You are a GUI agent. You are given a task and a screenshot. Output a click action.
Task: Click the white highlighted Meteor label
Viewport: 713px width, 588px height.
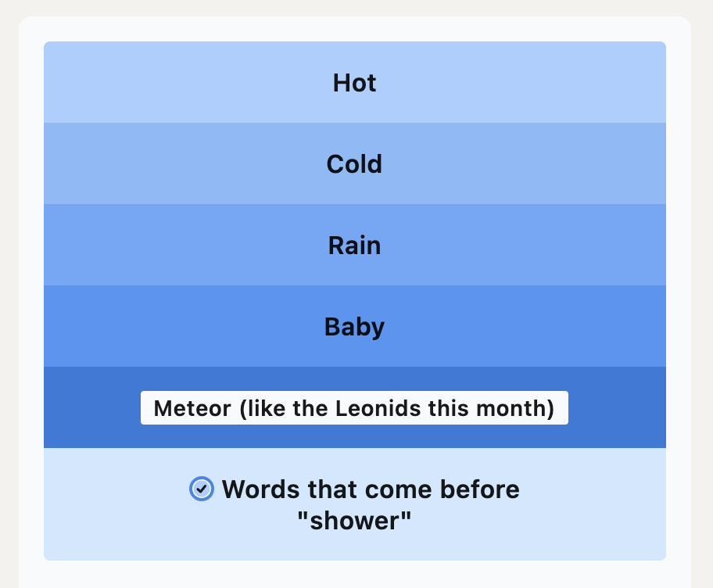(354, 408)
